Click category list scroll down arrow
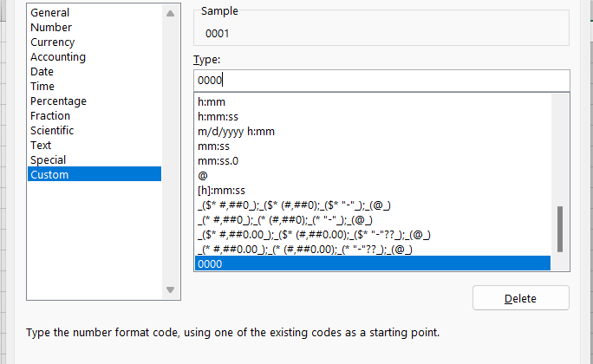The image size is (593, 364). click(x=170, y=289)
